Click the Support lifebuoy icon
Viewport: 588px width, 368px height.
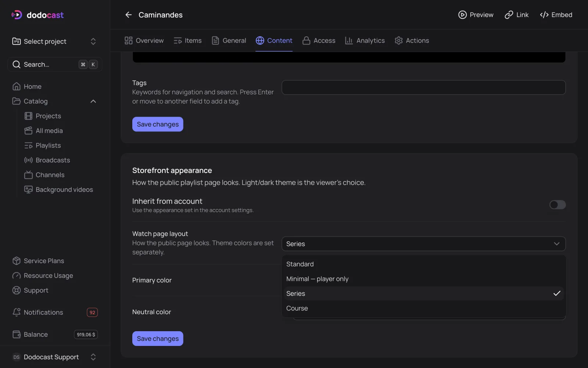17,290
